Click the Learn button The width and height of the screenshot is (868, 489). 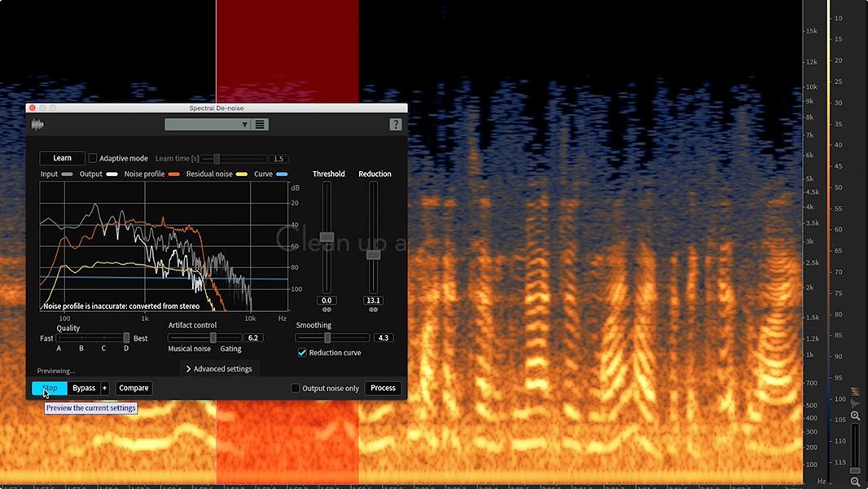tap(62, 158)
